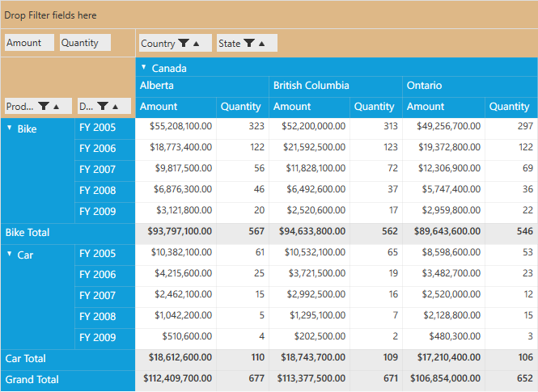The image size is (538, 392).
Task: Click the sort arrow on D... field
Action: pyautogui.click(x=116, y=107)
